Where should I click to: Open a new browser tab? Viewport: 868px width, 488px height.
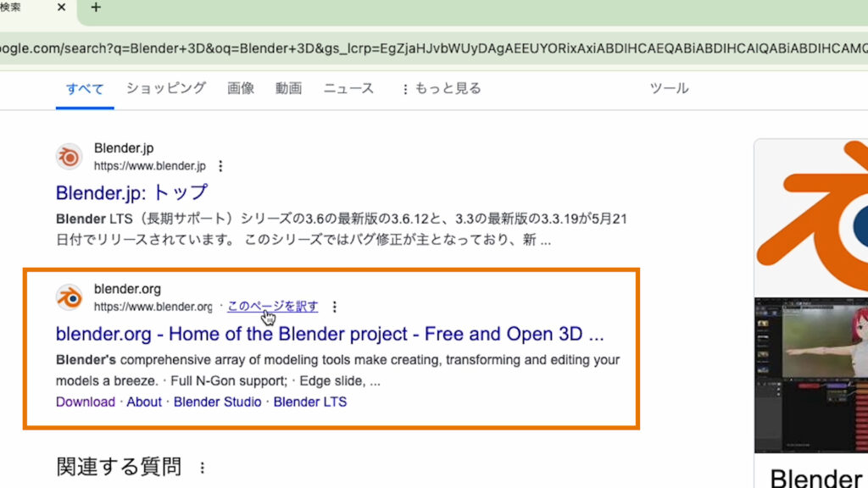[96, 8]
